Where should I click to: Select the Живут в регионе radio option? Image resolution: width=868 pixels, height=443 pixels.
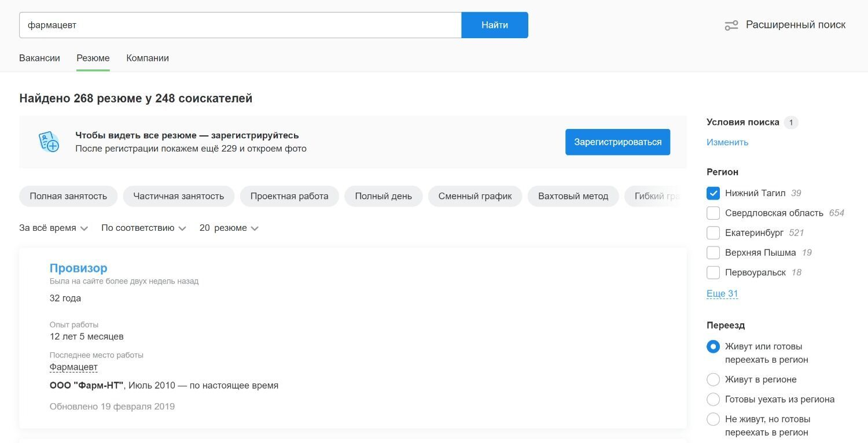pyautogui.click(x=713, y=379)
